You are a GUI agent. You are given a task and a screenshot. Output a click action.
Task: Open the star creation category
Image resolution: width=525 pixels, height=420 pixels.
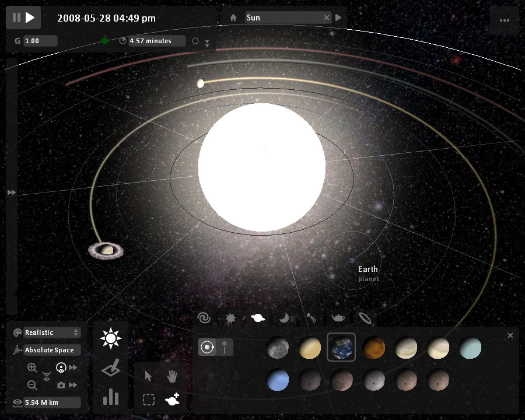pos(230,318)
